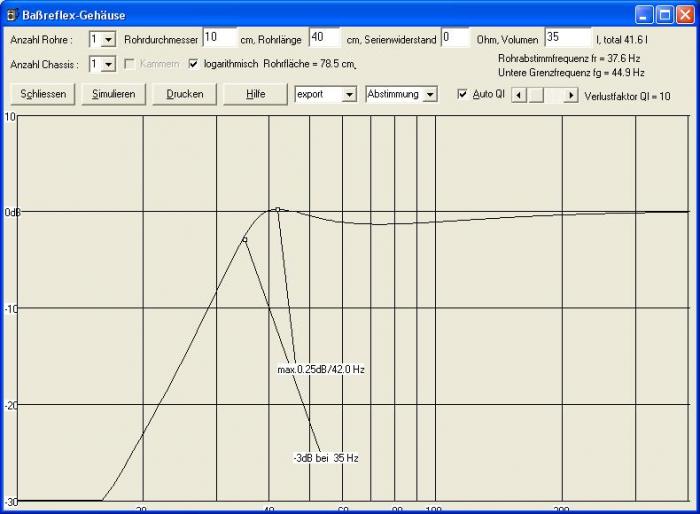Disable the Auto Ql checkbox
This screenshot has height=514, width=700.
(x=462, y=94)
